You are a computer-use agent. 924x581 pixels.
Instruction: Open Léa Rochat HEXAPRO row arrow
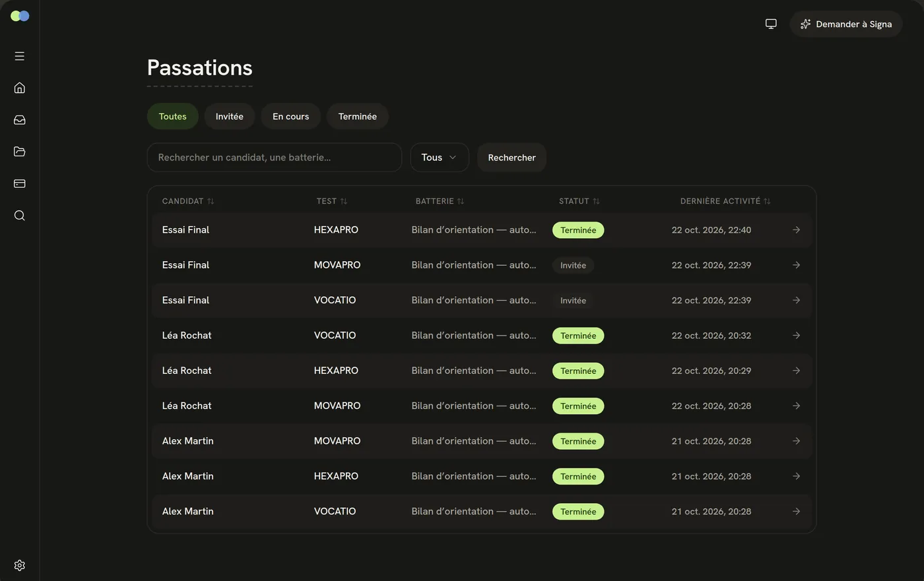tap(797, 371)
